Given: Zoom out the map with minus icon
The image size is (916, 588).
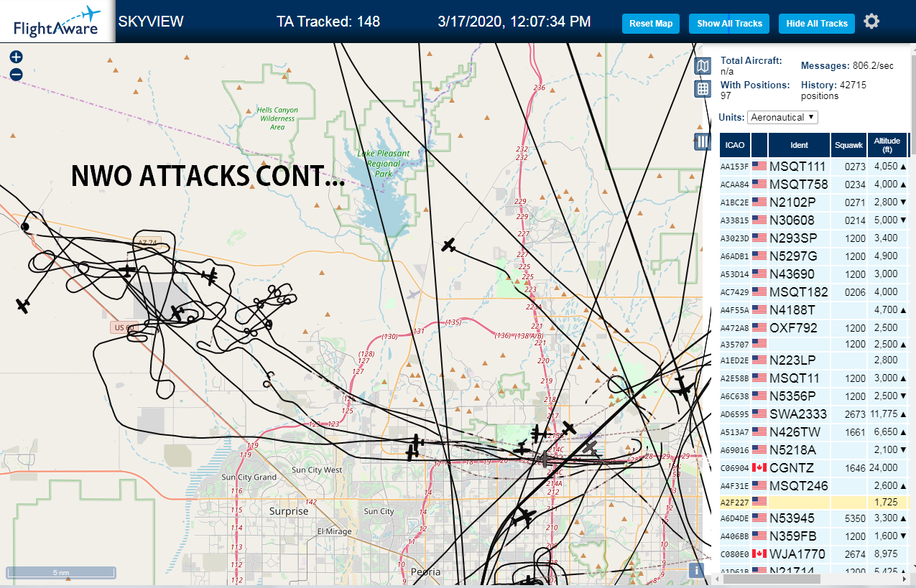Looking at the screenshot, I should 17,74.
